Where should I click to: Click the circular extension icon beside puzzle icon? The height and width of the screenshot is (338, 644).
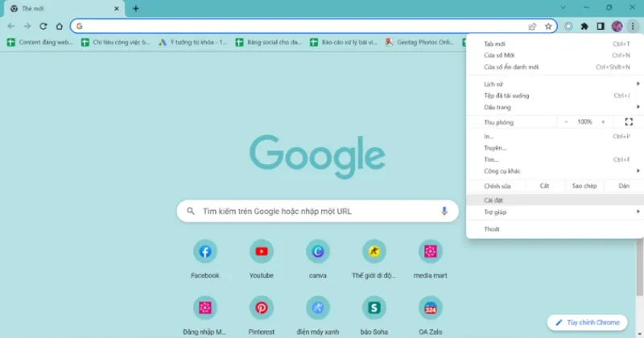tap(568, 27)
